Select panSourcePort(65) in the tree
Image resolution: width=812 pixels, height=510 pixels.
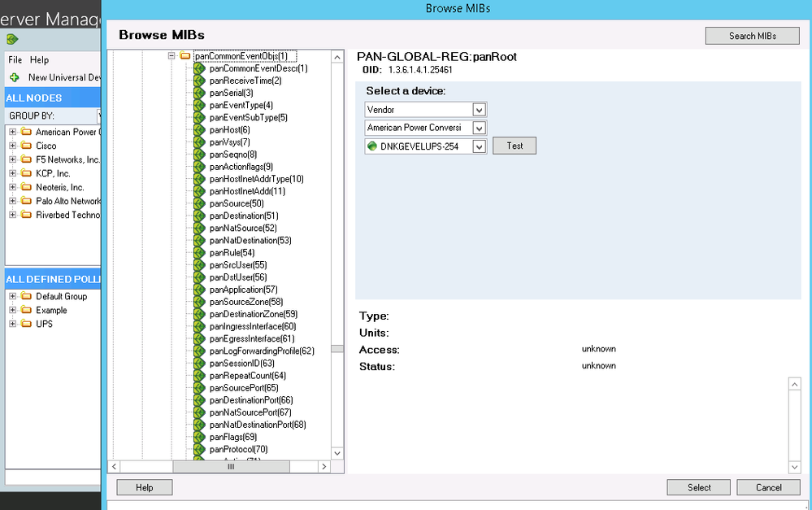[244, 388]
